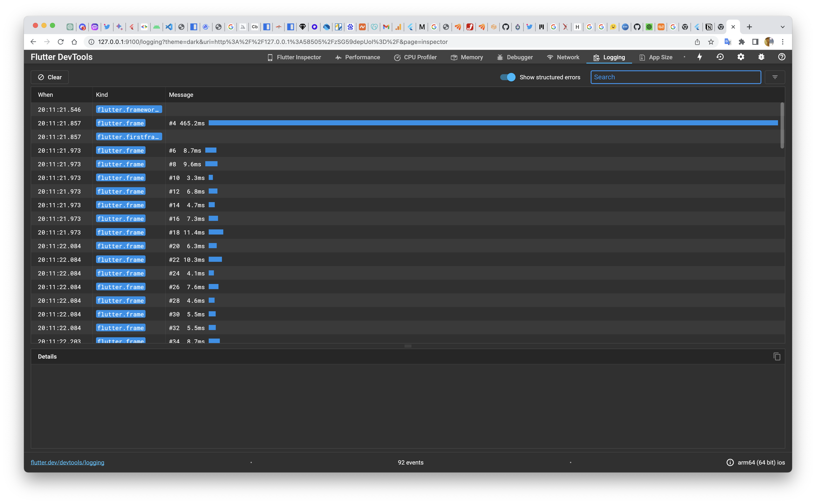Screen dimensions: 816x504
Task: Click the Chrome profile avatar
Action: pyautogui.click(x=769, y=42)
